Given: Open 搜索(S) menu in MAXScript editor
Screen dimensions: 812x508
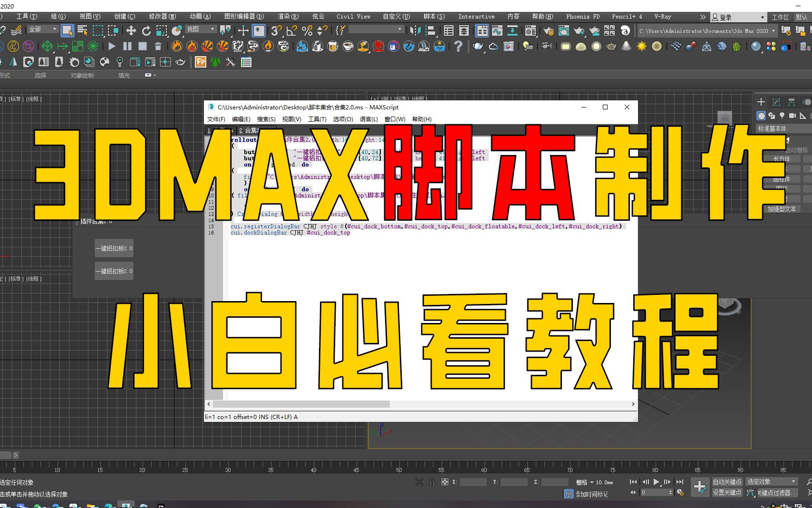Looking at the screenshot, I should [x=266, y=119].
